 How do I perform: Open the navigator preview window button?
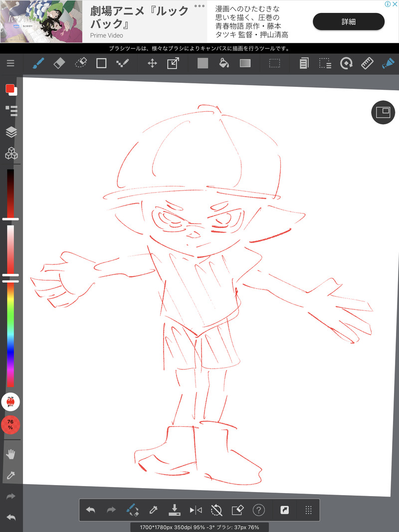tap(383, 112)
